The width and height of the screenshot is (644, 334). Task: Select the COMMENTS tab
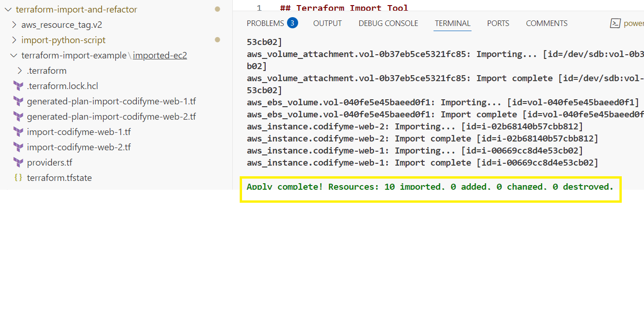coord(546,23)
